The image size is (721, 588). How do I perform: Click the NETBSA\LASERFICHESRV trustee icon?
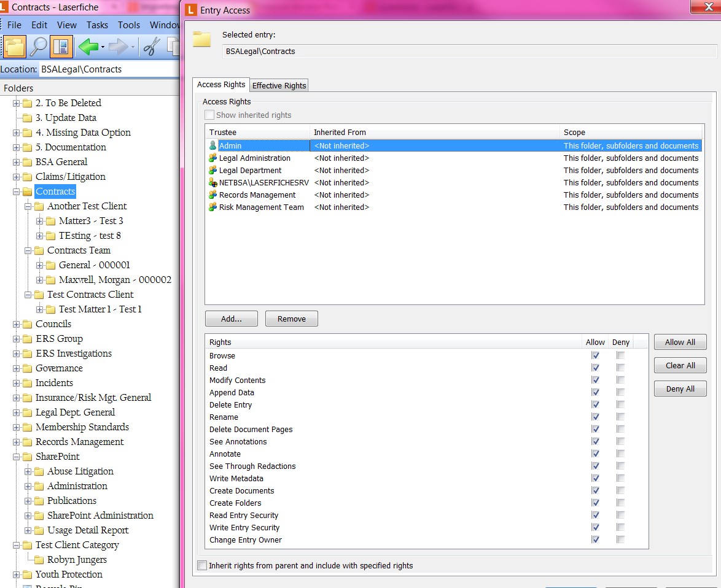point(213,183)
